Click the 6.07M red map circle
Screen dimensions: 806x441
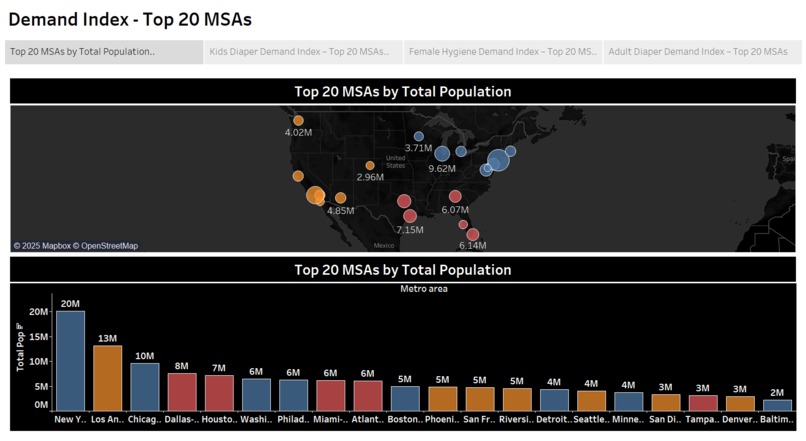pos(455,196)
